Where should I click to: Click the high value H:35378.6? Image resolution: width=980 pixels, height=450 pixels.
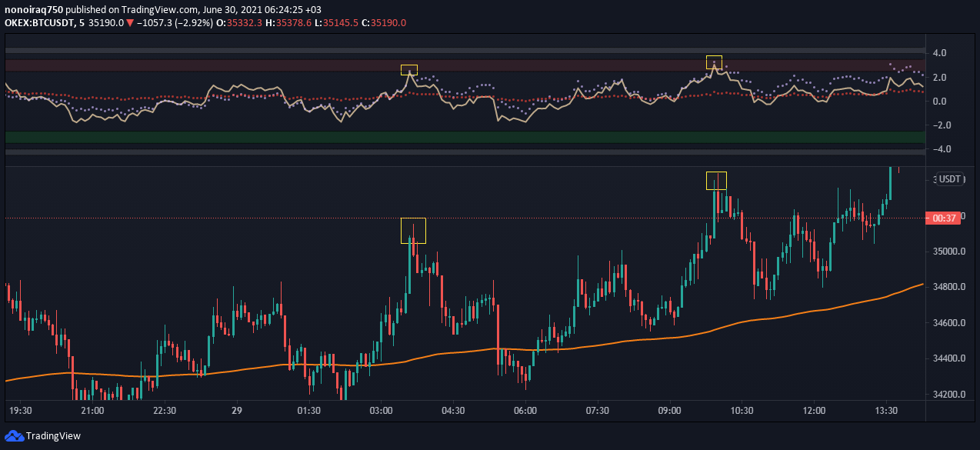coord(289,23)
